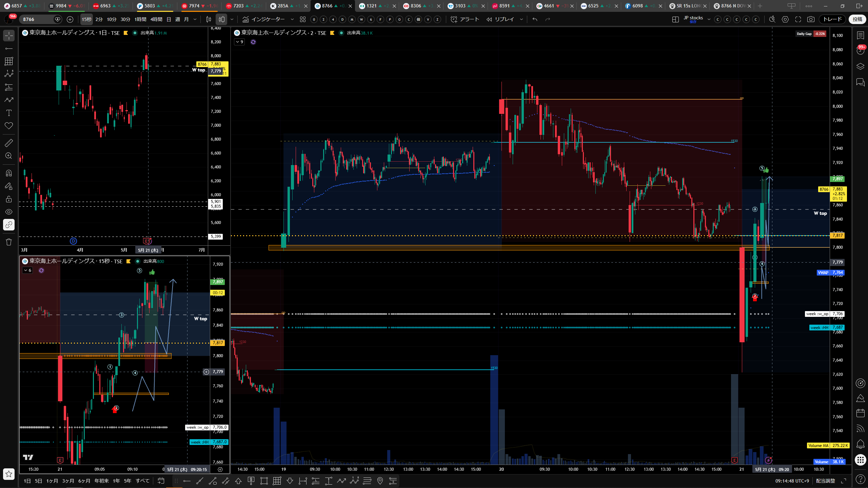The height and width of the screenshot is (488, 868).
Task: Select the 3ヶ月 date range
Action: (68, 481)
